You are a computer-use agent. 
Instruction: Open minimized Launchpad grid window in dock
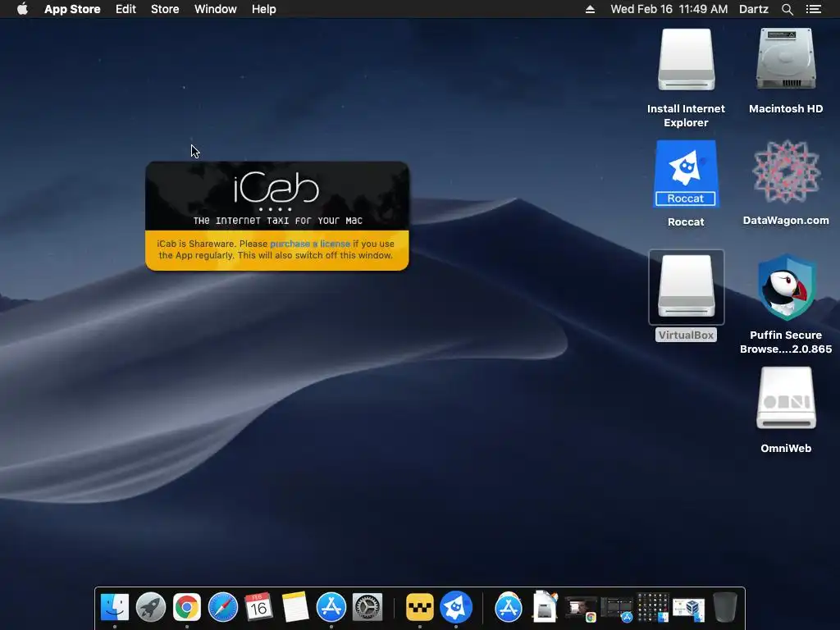(x=652, y=608)
